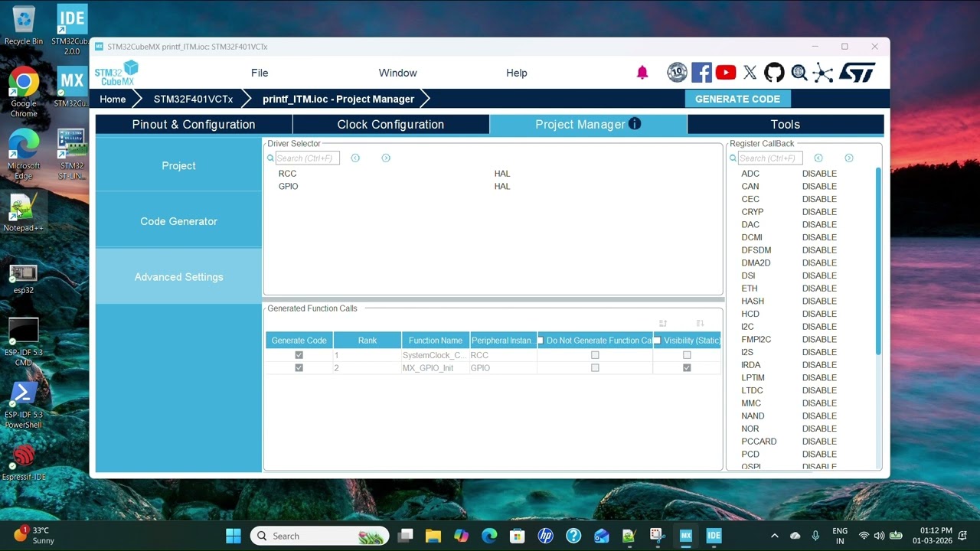Open the Project side section
This screenshot has width=980, height=551.
tap(178, 165)
